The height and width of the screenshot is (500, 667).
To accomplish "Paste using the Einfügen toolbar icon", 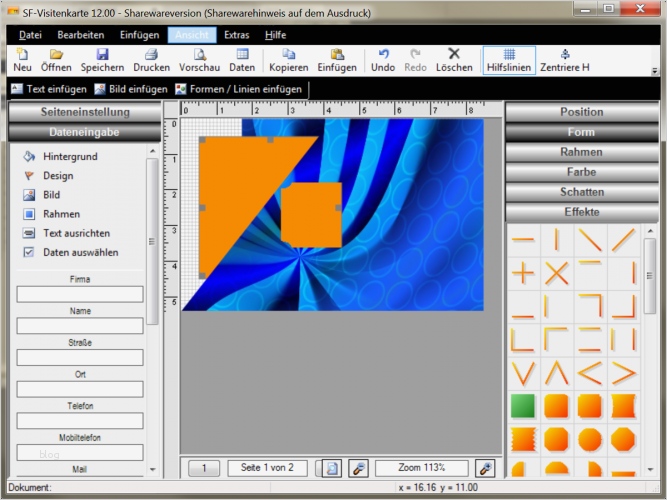I will pyautogui.click(x=337, y=60).
